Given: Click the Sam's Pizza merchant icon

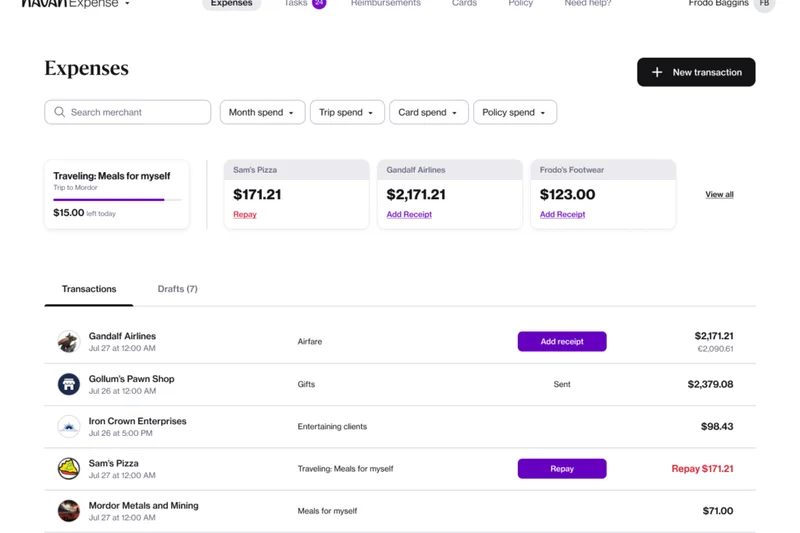Looking at the screenshot, I should click(68, 468).
